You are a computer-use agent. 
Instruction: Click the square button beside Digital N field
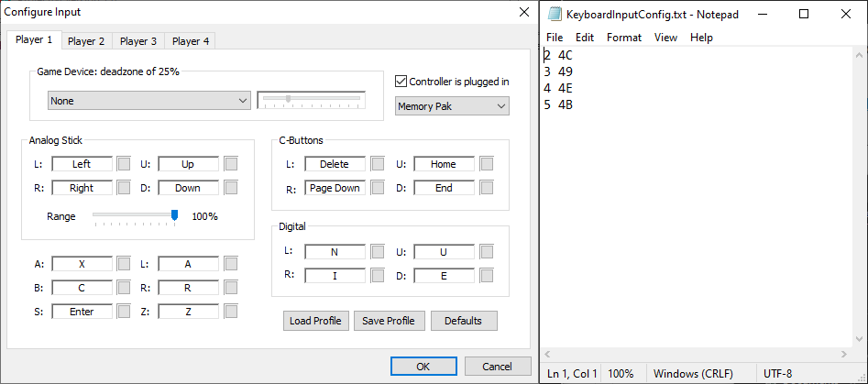(378, 251)
